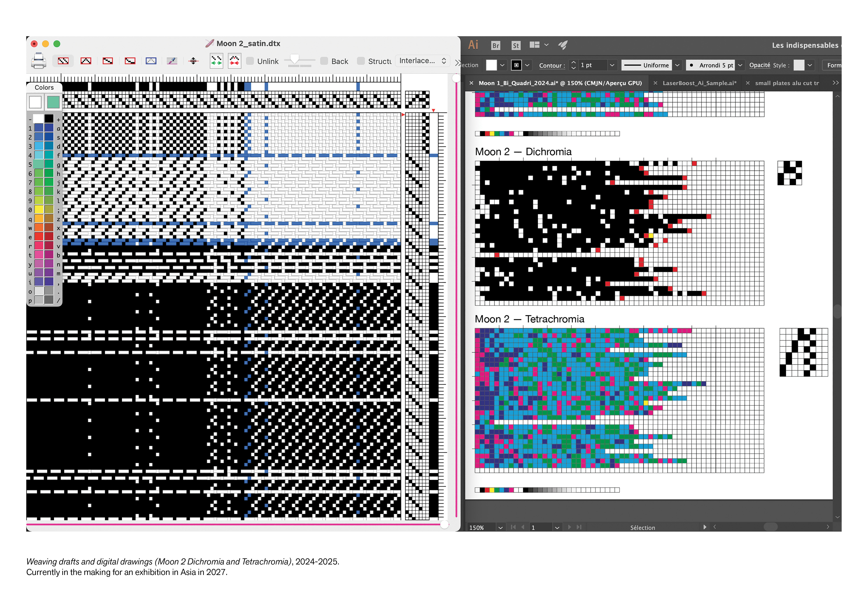Image resolution: width=868 pixels, height=614 pixels.
Task: Switch to small plates alu cut tab
Action: point(786,83)
